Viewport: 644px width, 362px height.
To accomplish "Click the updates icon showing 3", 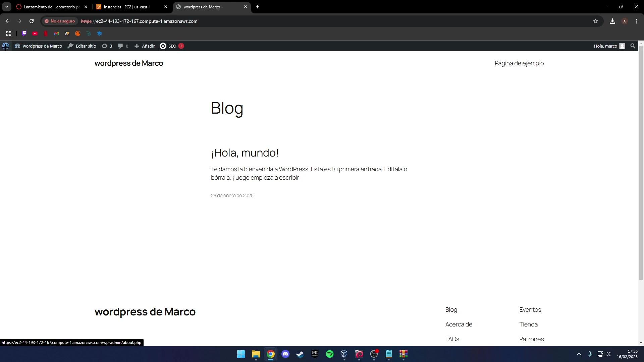I will [107, 46].
